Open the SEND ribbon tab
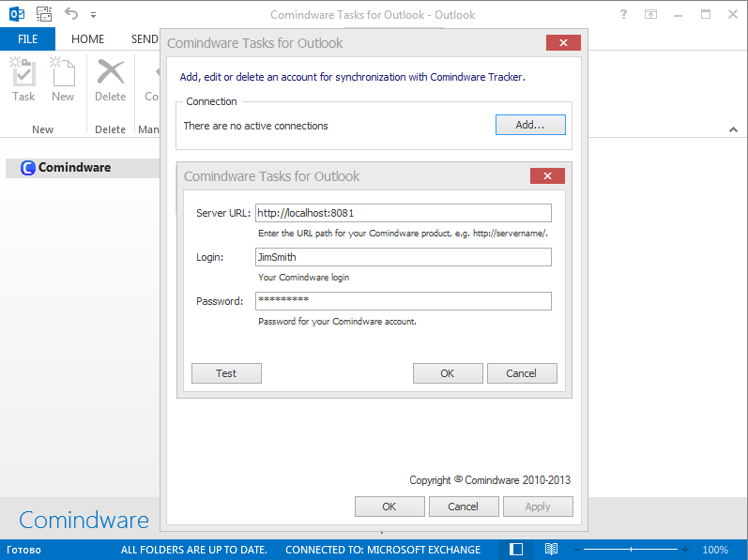 click(x=145, y=39)
